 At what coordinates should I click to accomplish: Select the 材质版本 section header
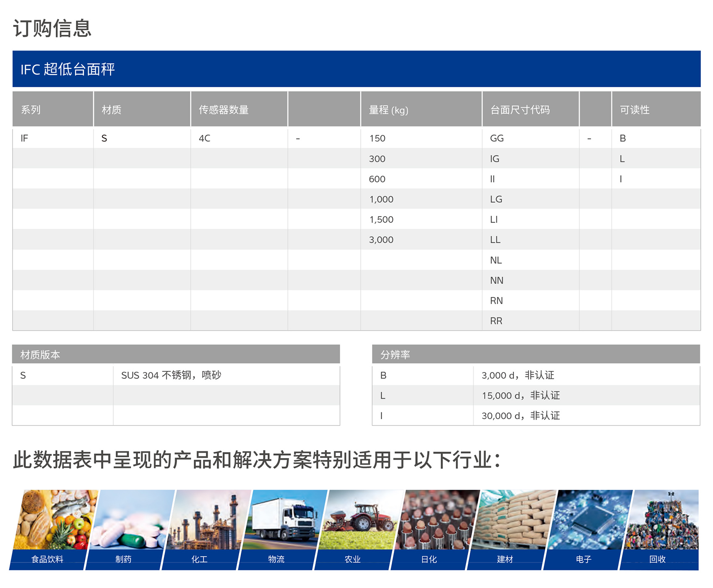point(40,355)
